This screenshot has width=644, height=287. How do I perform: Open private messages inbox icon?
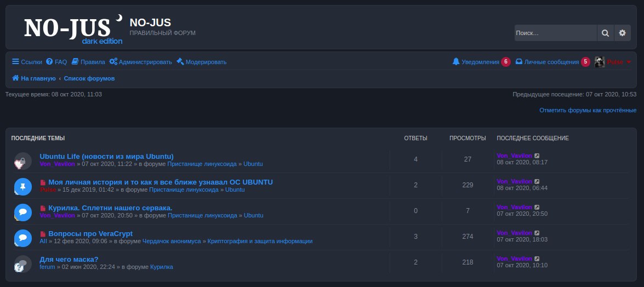(x=518, y=62)
